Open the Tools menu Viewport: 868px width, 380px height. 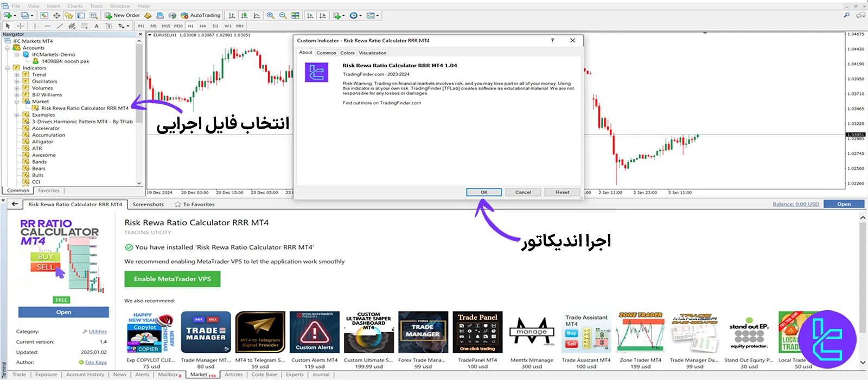coord(96,6)
